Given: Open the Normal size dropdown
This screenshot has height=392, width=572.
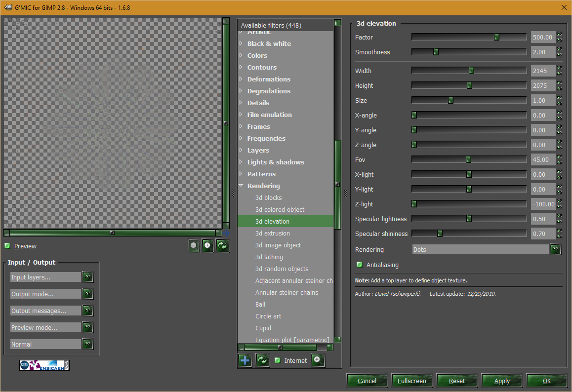Looking at the screenshot, I should (x=87, y=344).
